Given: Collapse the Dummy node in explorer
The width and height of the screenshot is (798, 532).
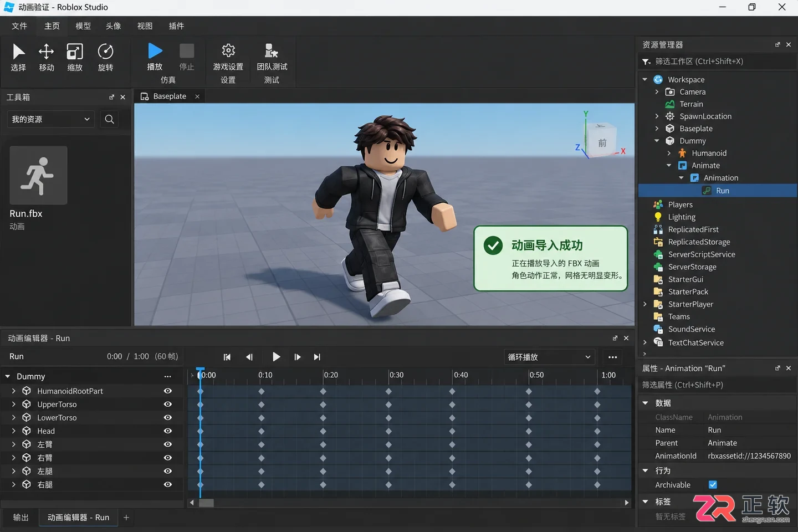Looking at the screenshot, I should pyautogui.click(x=657, y=141).
